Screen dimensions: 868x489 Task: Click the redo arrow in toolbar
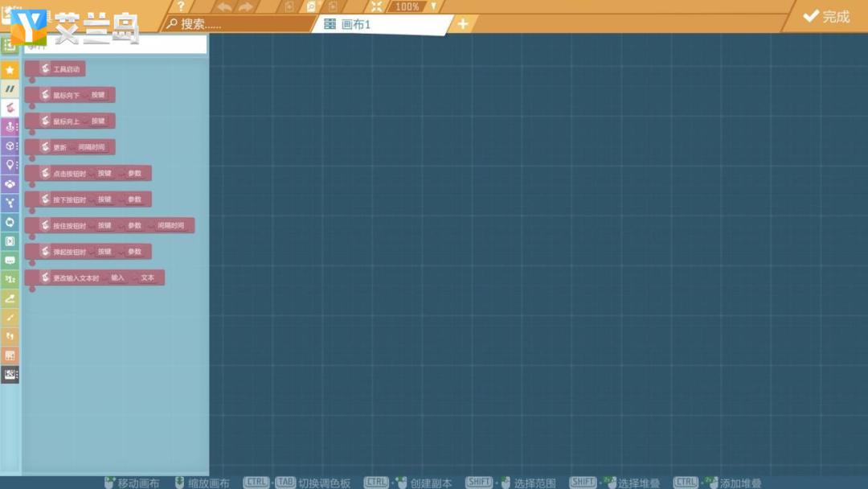245,7
